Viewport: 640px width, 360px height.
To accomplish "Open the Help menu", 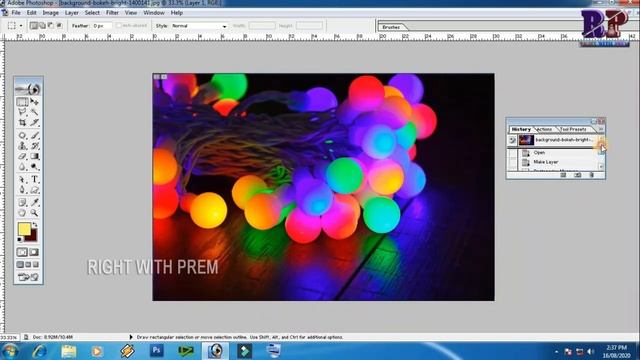I will click(177, 13).
